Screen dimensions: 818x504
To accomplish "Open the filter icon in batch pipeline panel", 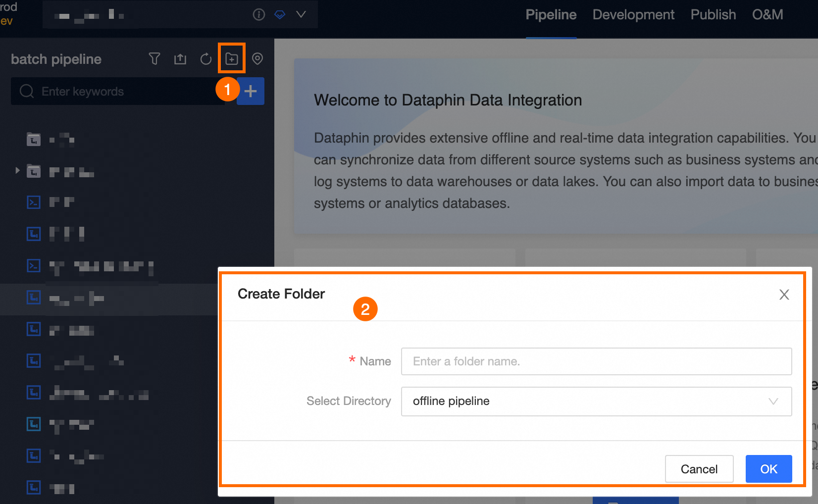I will click(x=154, y=58).
